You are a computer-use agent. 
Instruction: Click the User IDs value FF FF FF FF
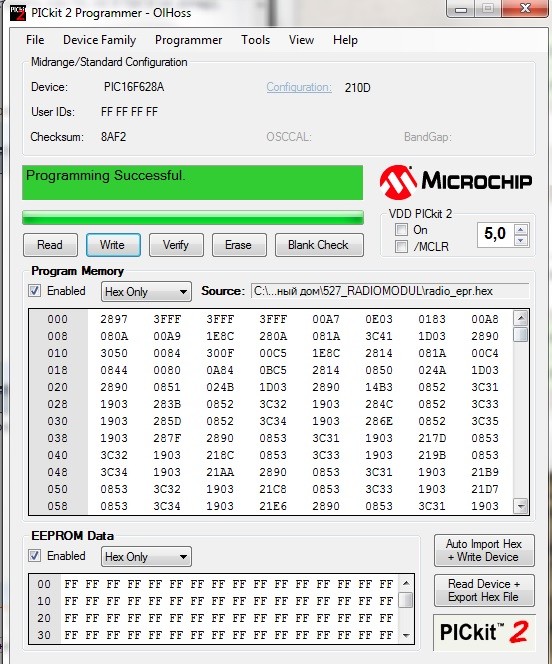tap(130, 112)
